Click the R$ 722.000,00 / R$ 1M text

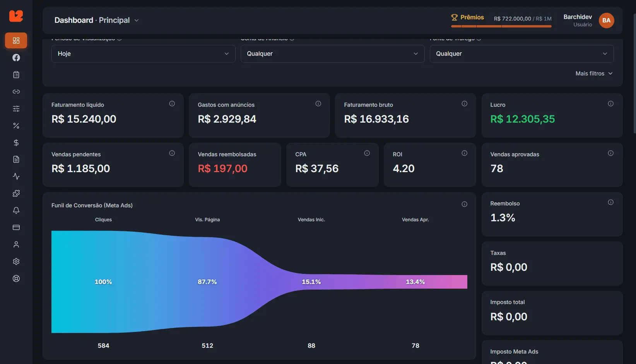coord(523,19)
